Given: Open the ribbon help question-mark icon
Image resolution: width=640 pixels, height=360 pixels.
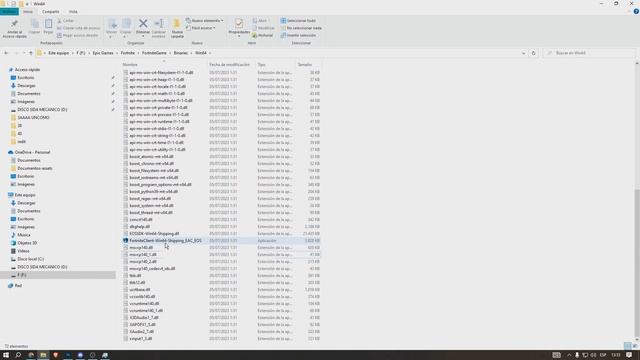Looking at the screenshot, I should [x=636, y=11].
